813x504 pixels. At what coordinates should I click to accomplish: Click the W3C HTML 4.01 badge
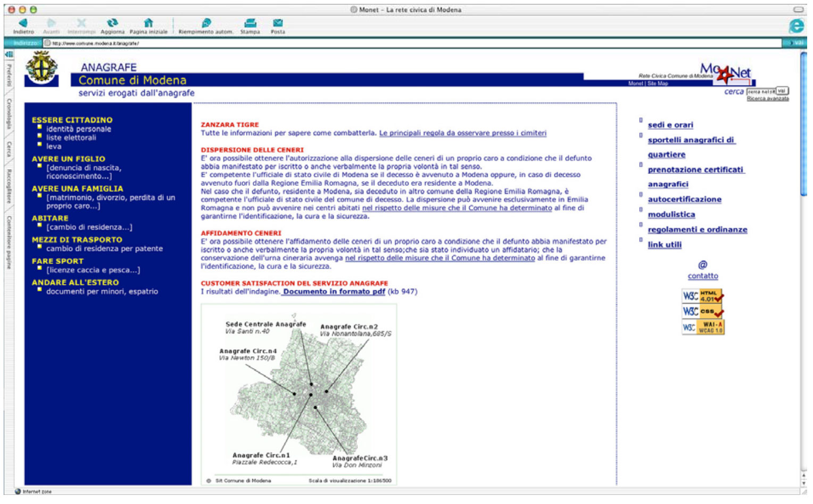click(x=702, y=296)
